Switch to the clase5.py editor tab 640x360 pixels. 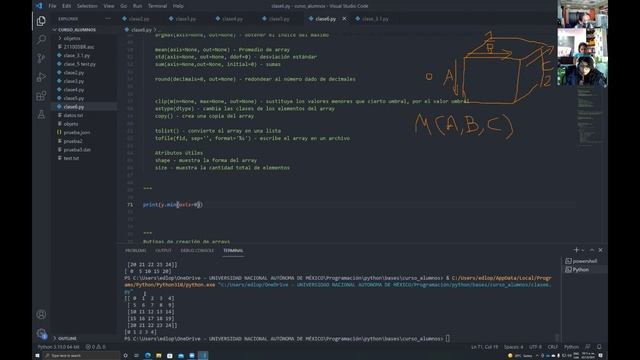[x=276, y=19]
